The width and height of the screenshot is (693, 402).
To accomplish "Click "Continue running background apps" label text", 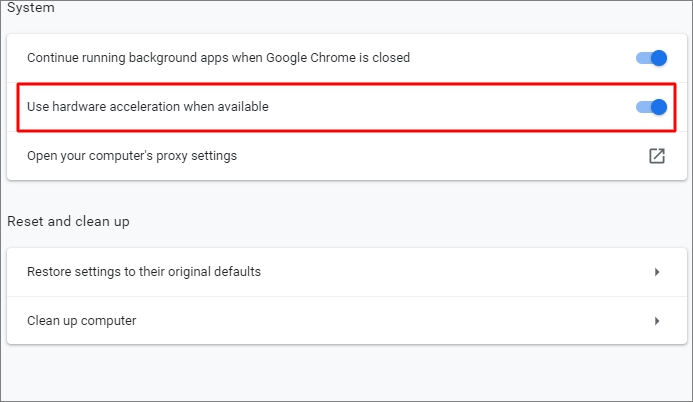I will coord(218,58).
